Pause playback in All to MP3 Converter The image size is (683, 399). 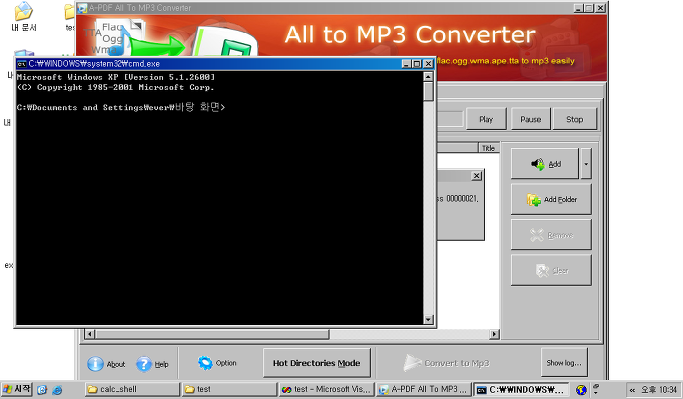(530, 119)
